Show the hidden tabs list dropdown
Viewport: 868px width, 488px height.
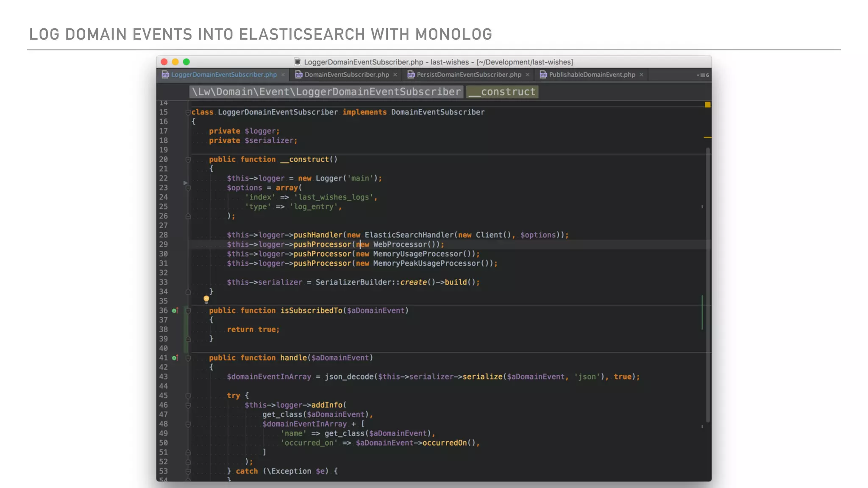(x=703, y=75)
